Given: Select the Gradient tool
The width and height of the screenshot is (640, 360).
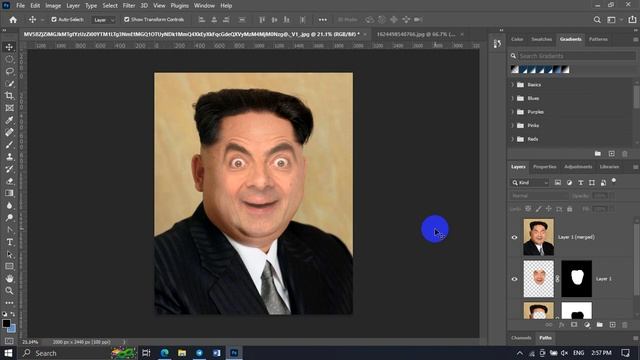Looking at the screenshot, I should [x=9, y=193].
